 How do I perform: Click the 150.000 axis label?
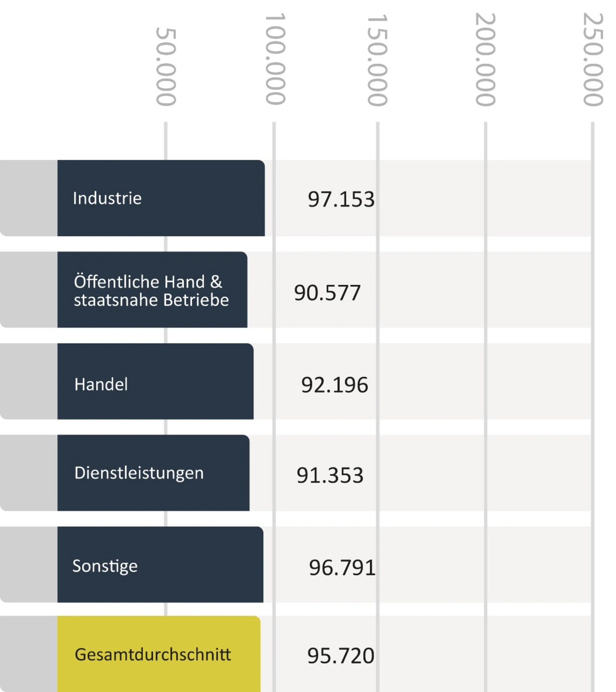377,60
